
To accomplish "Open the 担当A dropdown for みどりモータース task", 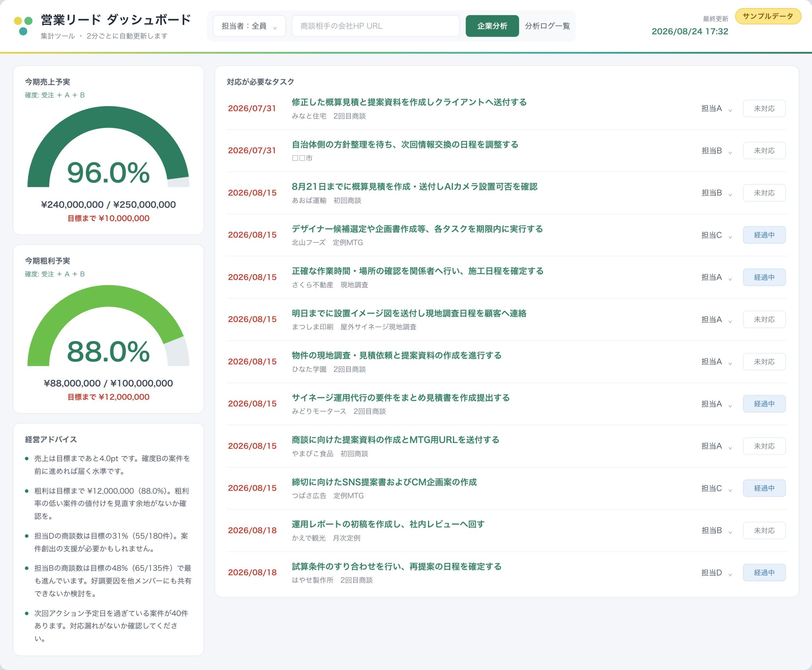I will point(717,404).
